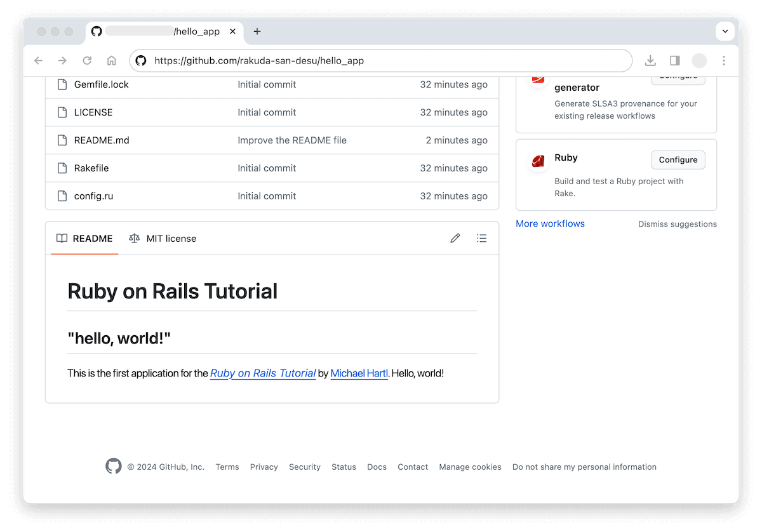Click the GitHub site icon in the address bar
762x532 pixels.
141,61
